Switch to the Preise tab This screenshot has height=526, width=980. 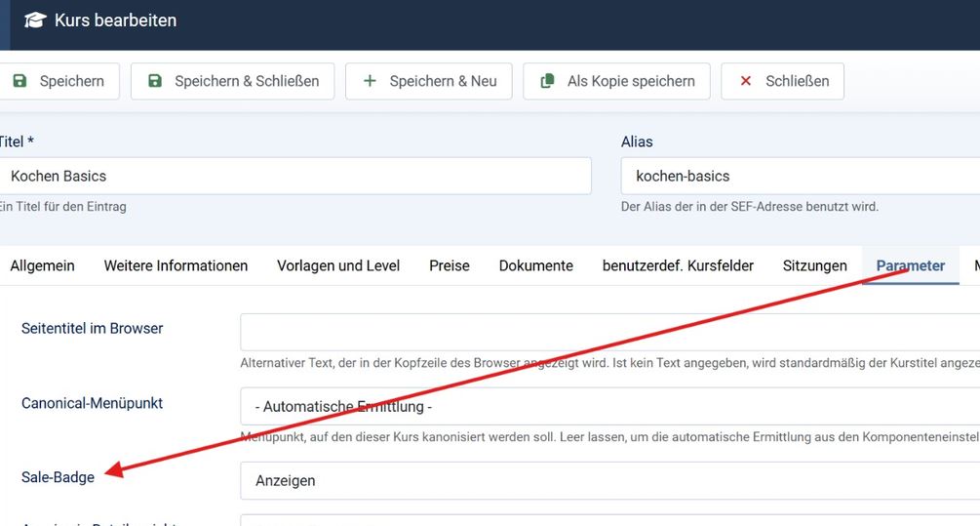tap(449, 265)
